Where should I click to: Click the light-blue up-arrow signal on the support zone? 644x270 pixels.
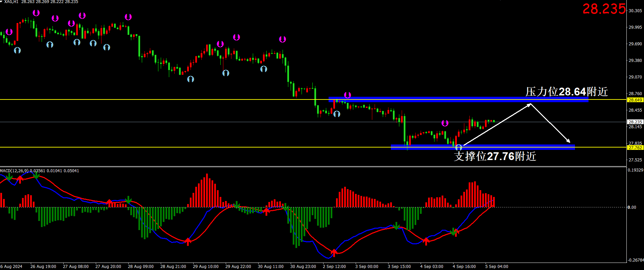coord(459,147)
